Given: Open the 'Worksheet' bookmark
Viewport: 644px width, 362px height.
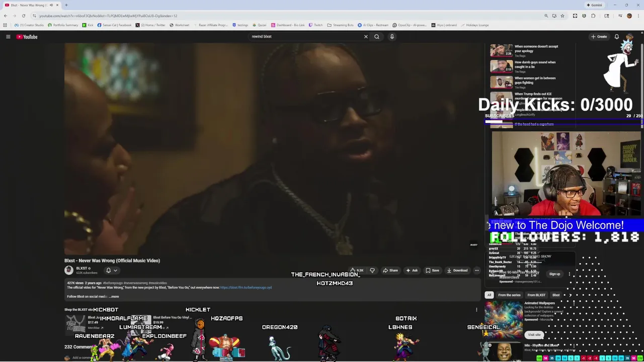Looking at the screenshot, I should [180, 25].
